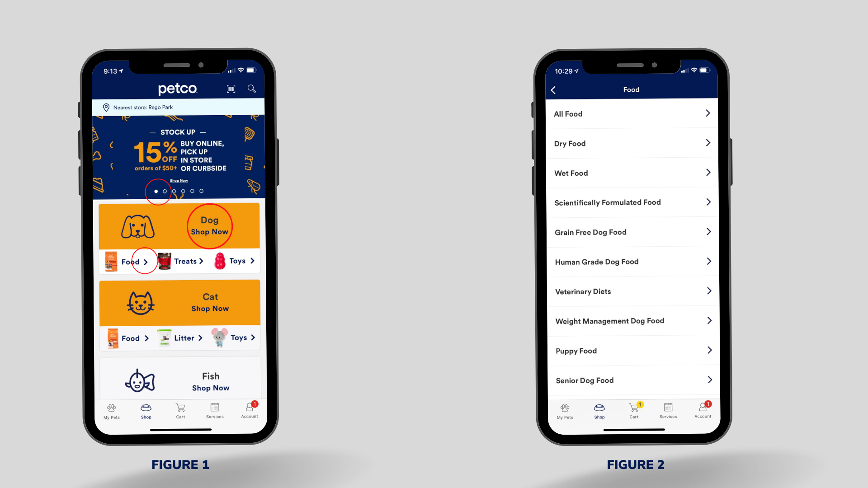The width and height of the screenshot is (868, 488).
Task: Expand the Dry Food category
Action: click(631, 143)
